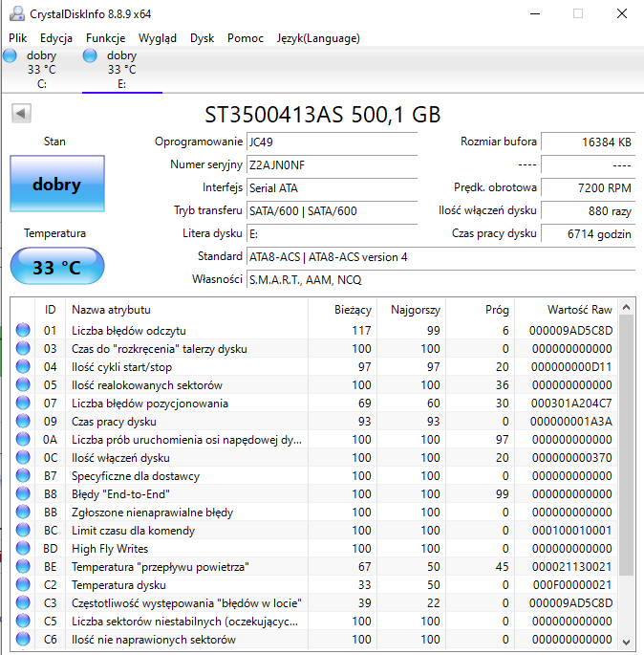Click raw value 000301A204C7

[x=571, y=404]
